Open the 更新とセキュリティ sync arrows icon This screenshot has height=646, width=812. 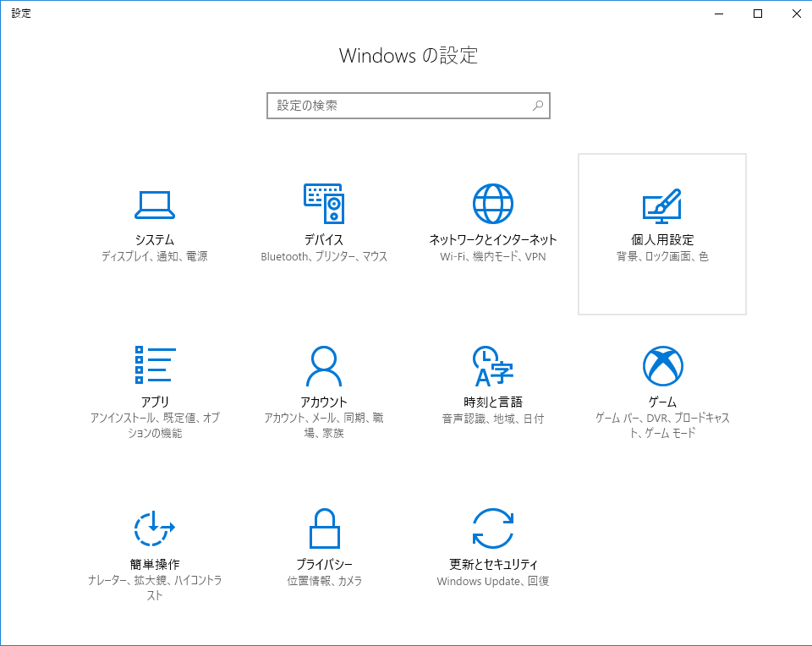tap(493, 528)
